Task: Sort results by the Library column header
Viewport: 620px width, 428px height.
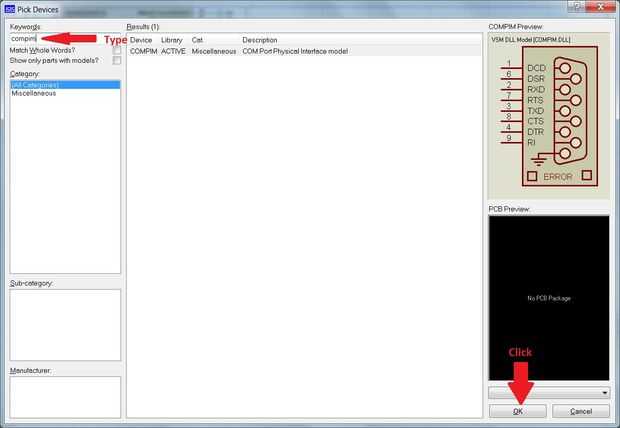Action: [172, 40]
